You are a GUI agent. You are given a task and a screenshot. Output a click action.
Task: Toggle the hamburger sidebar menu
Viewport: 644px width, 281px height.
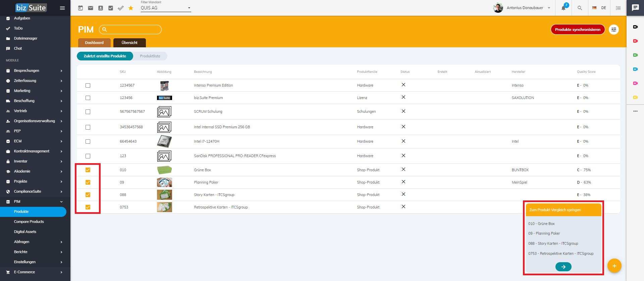(62, 8)
